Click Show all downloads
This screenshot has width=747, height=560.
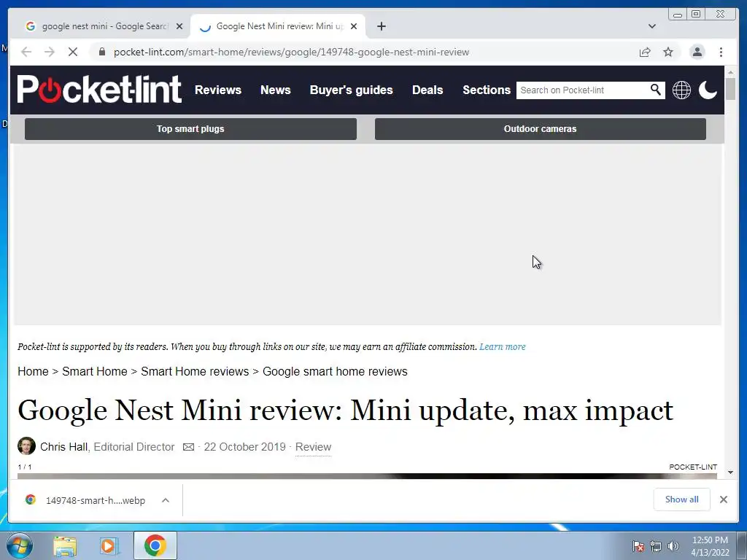coord(682,499)
